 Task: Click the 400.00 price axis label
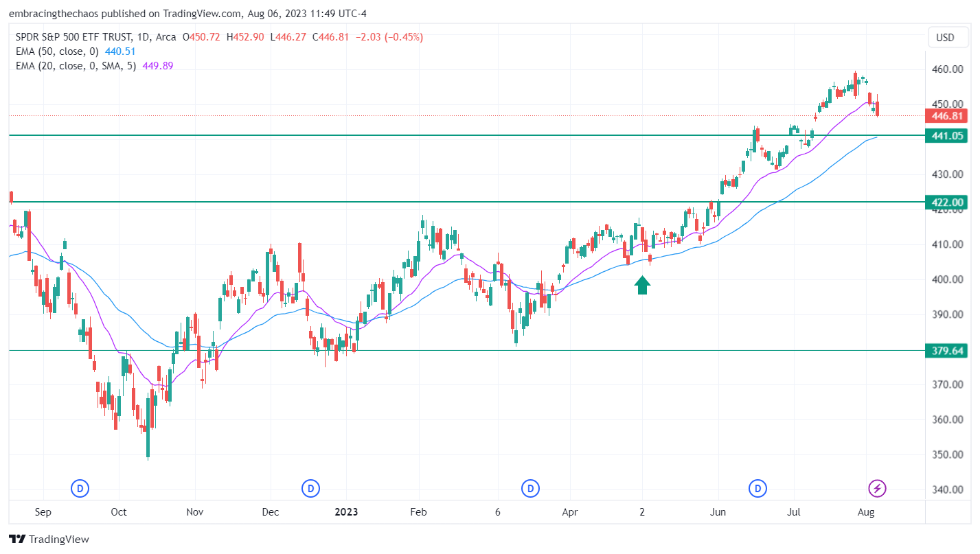point(949,279)
